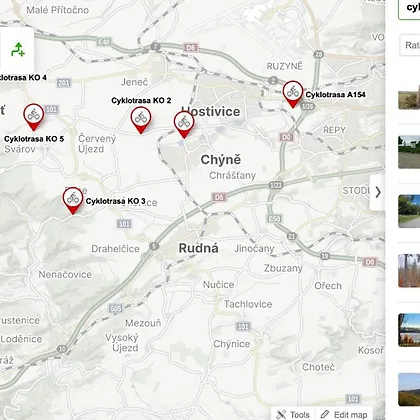Open the Tools wrench icon
This screenshot has height=420, width=420.
tap(281, 414)
